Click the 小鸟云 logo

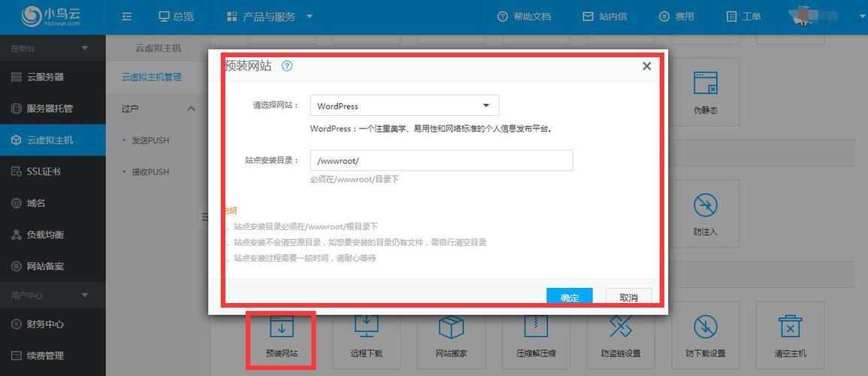(52, 16)
